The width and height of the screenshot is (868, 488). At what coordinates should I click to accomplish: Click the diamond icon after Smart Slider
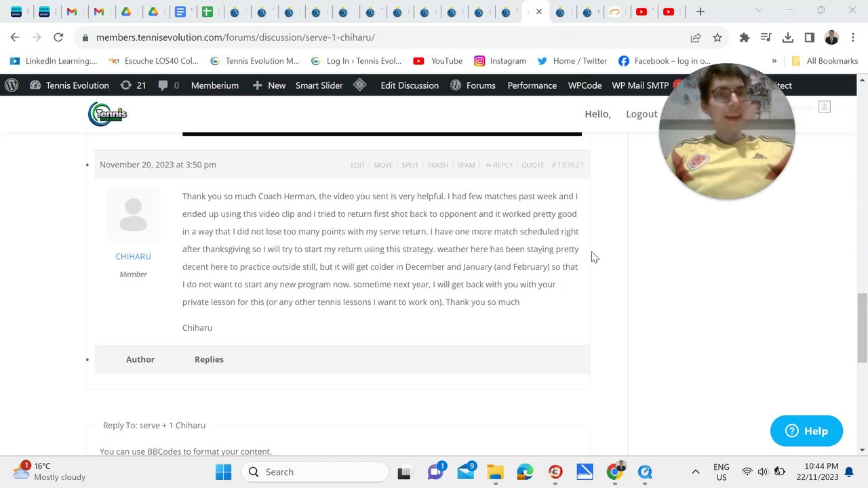pyautogui.click(x=360, y=85)
